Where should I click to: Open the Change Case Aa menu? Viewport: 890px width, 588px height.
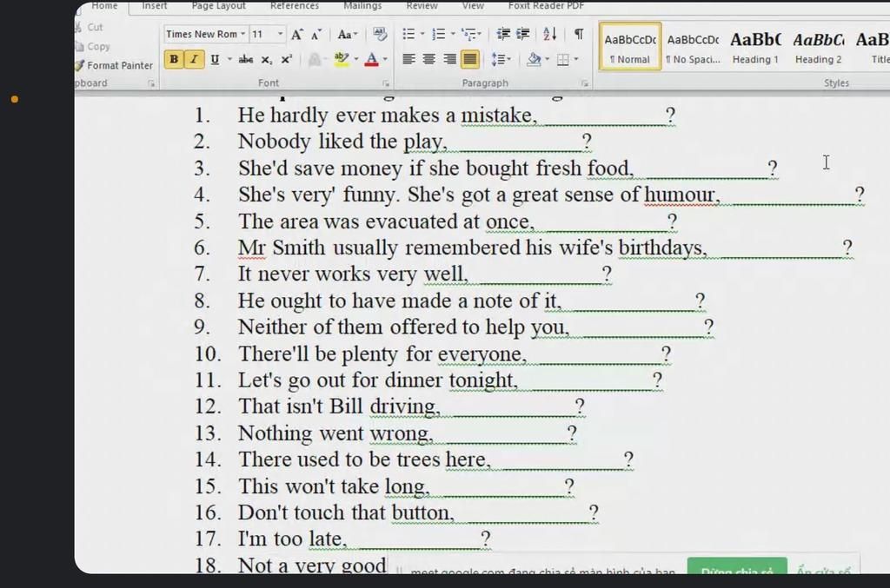[x=347, y=34]
